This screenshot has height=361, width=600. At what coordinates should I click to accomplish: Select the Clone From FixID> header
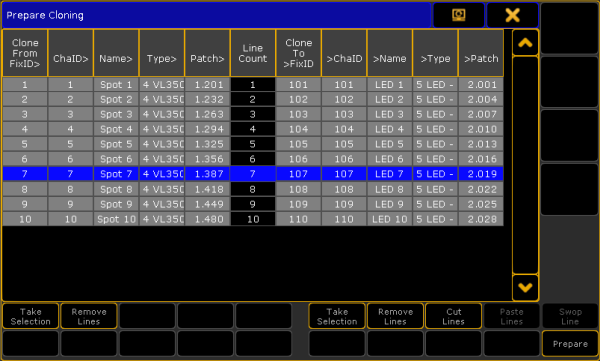tap(25, 53)
